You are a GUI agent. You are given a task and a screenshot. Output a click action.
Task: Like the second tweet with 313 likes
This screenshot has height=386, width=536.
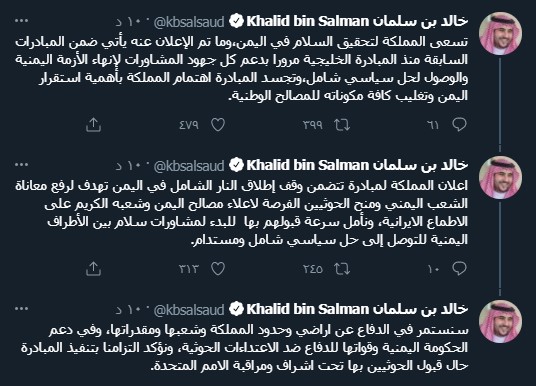coord(218,269)
